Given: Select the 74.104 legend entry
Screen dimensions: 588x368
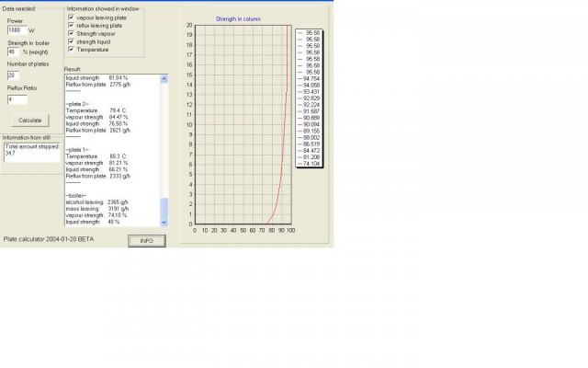Looking at the screenshot, I should click(x=311, y=165).
